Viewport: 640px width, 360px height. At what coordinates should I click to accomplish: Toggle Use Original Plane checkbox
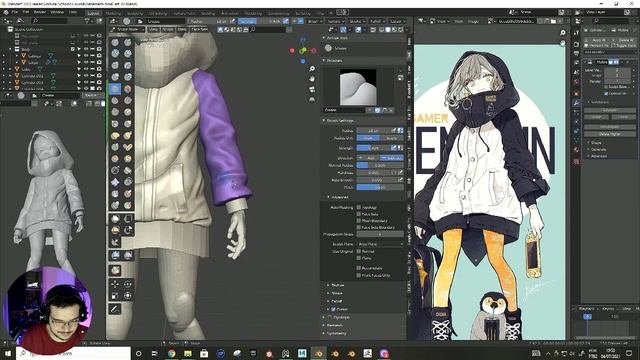coord(359,258)
